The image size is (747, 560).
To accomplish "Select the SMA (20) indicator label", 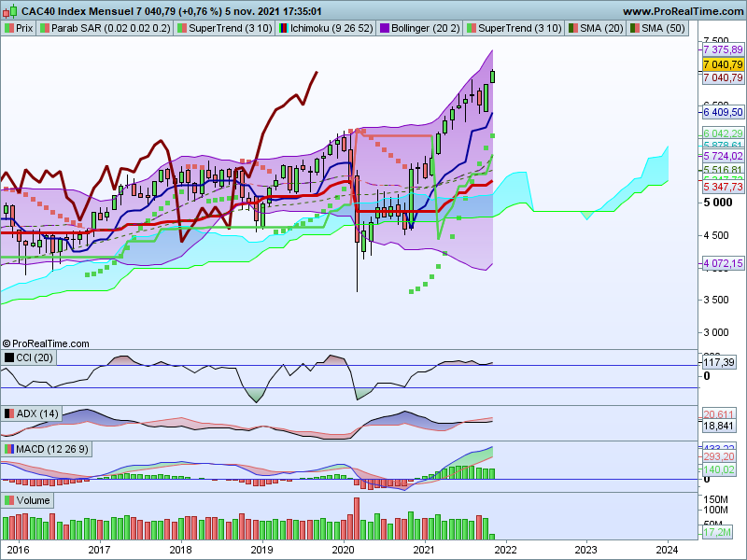I will (601, 28).
